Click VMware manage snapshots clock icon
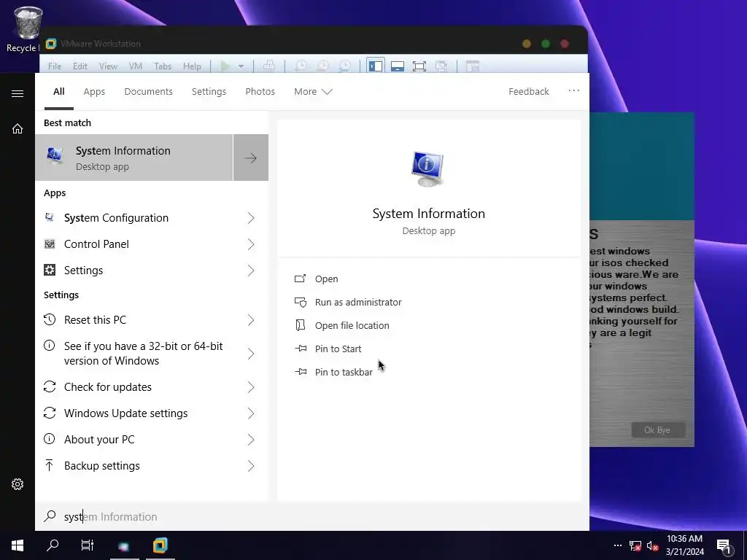 pos(345,66)
